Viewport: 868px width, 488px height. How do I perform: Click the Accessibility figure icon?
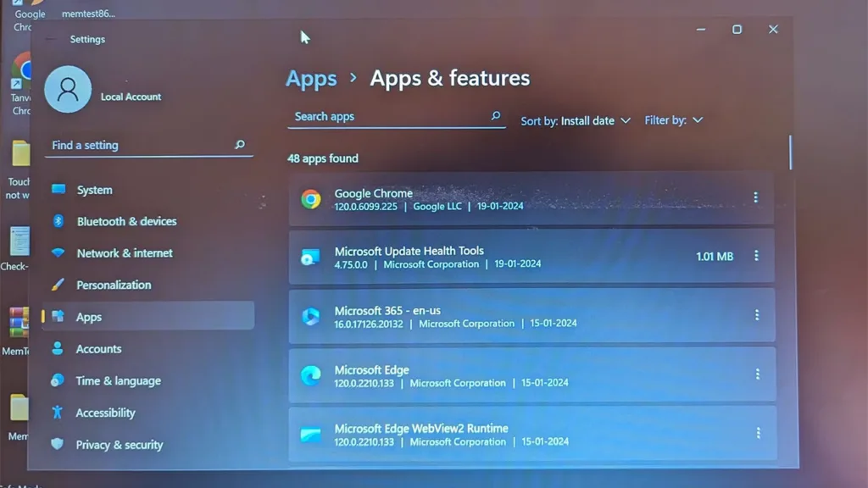(x=57, y=412)
